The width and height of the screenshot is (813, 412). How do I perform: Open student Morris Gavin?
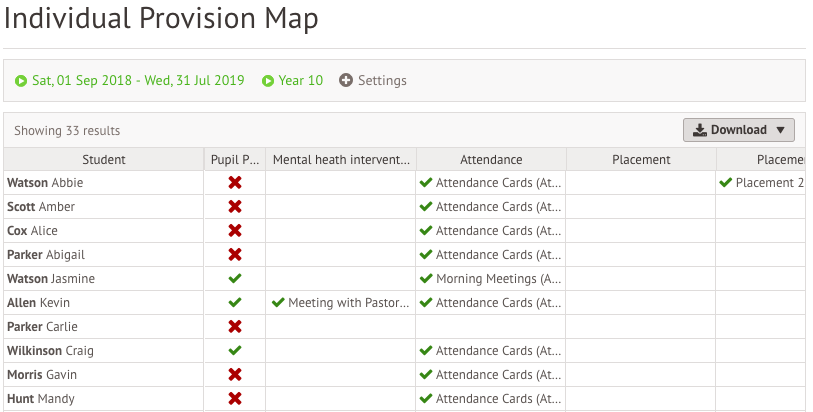point(42,375)
